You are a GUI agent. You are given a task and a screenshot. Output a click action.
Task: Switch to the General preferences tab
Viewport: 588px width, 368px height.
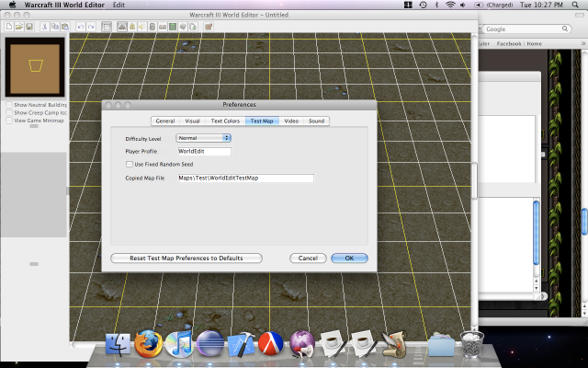(165, 121)
